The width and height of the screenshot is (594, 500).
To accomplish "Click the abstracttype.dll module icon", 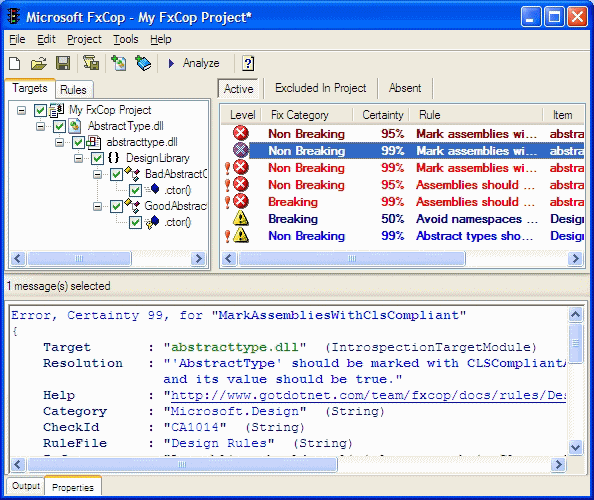I will pyautogui.click(x=94, y=142).
